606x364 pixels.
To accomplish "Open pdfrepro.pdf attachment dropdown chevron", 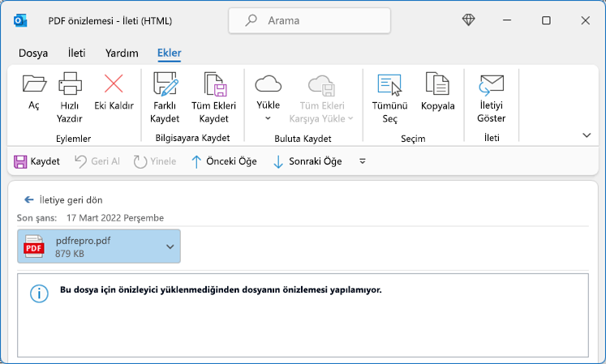I will 170,246.
